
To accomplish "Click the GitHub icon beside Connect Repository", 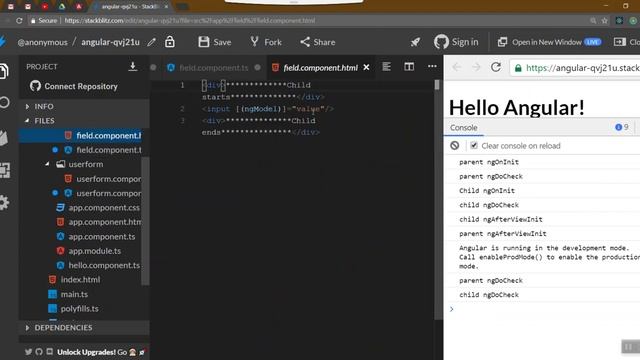I will pyautogui.click(x=36, y=86).
